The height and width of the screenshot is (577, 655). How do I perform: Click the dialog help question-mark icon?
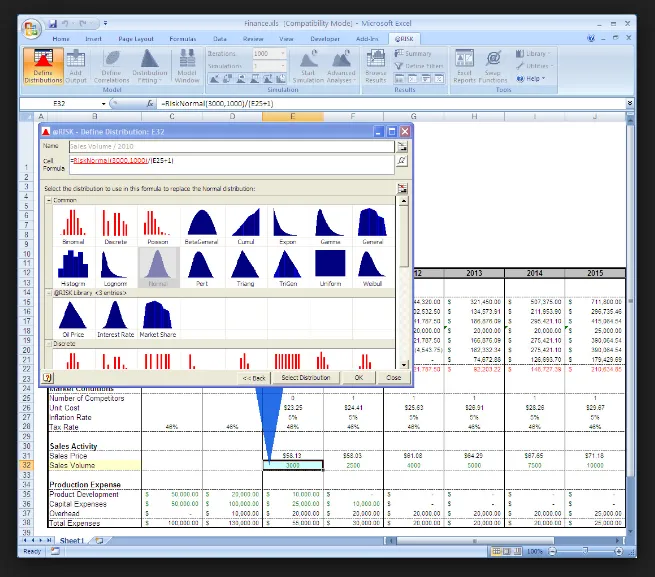(x=47, y=378)
